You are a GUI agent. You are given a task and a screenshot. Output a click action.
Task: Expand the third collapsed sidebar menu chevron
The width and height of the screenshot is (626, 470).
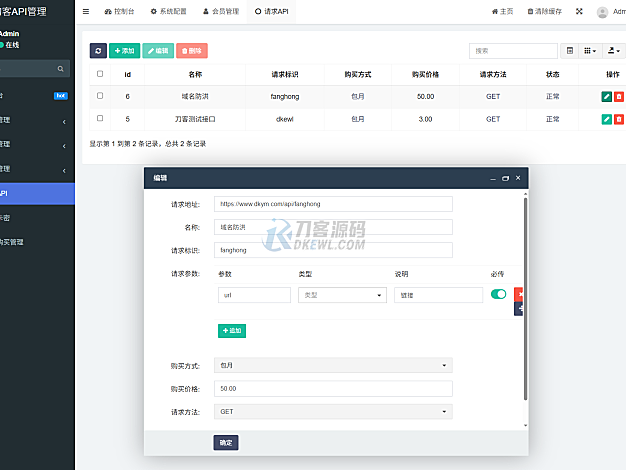coord(64,171)
